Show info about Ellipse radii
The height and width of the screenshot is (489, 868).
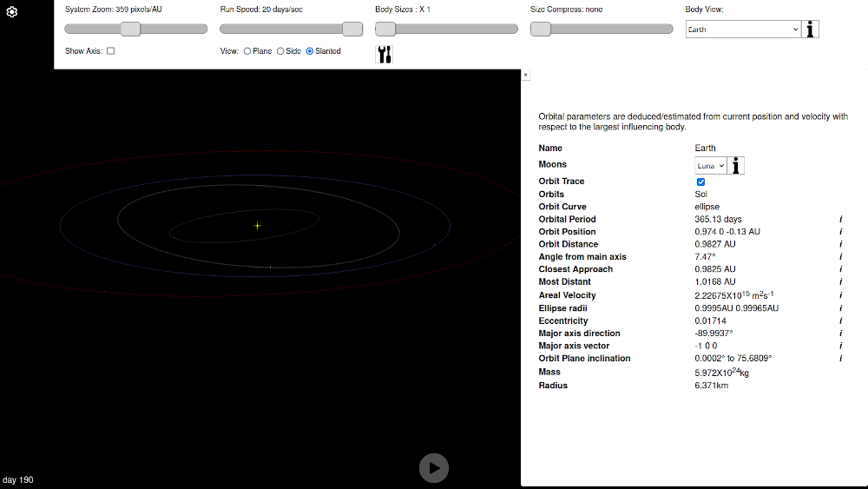point(840,308)
